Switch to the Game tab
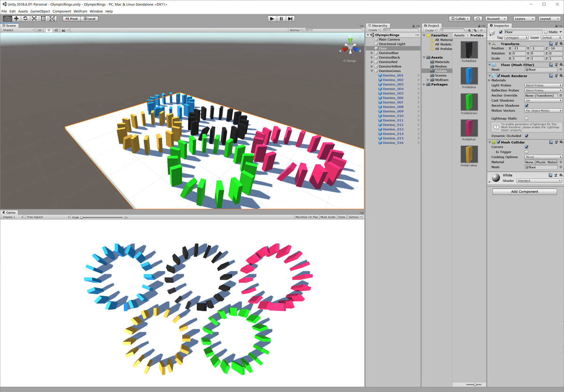The height and width of the screenshot is (392, 564). (8, 212)
